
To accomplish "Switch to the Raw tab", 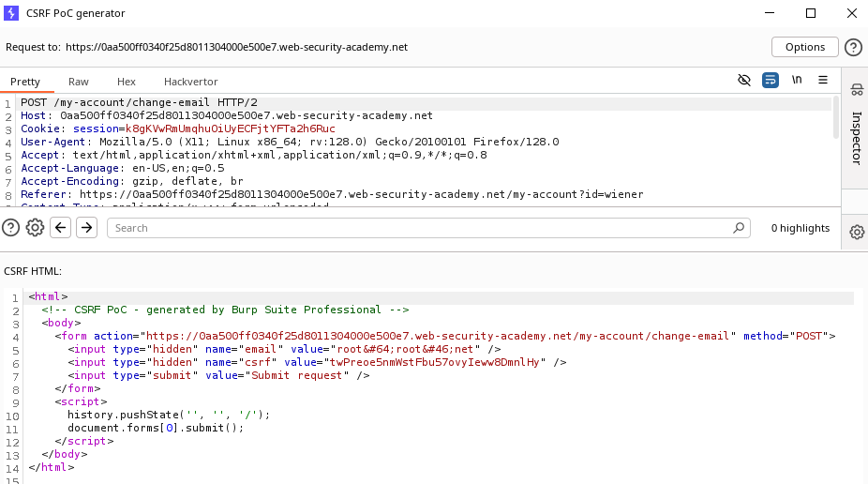I will coord(79,82).
